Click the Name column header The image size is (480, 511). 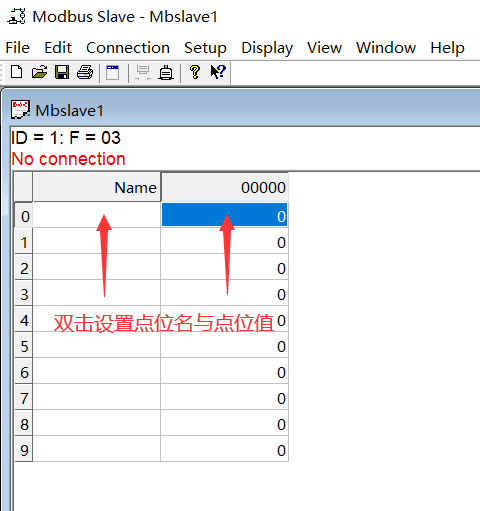[97, 187]
